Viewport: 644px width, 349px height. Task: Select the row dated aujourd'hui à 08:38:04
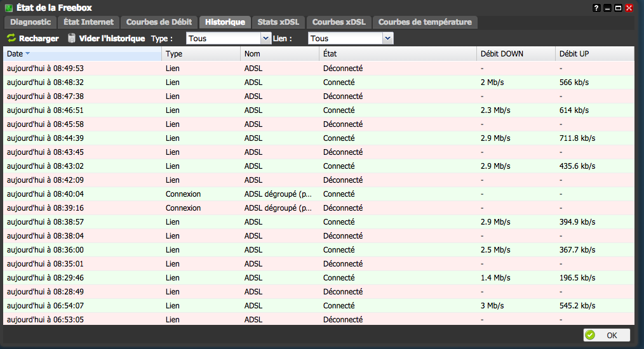319,235
